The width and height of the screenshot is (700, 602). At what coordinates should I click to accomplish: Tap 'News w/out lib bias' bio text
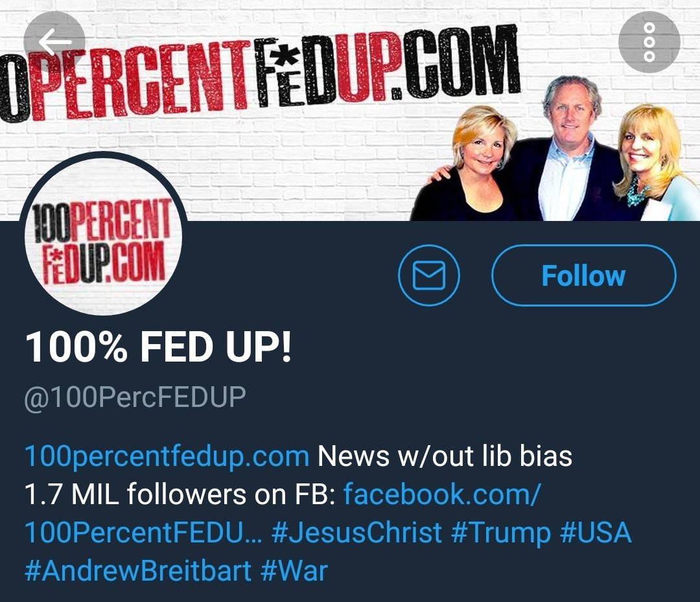coord(445,456)
